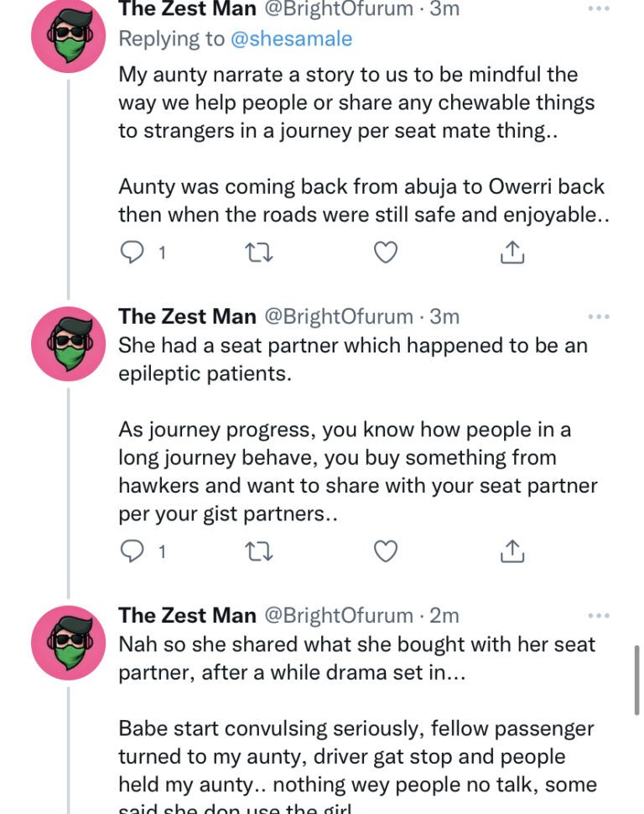Open more options for the first tweet

pyautogui.click(x=599, y=8)
